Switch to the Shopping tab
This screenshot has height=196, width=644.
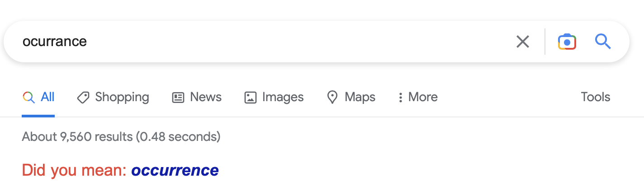point(122,97)
